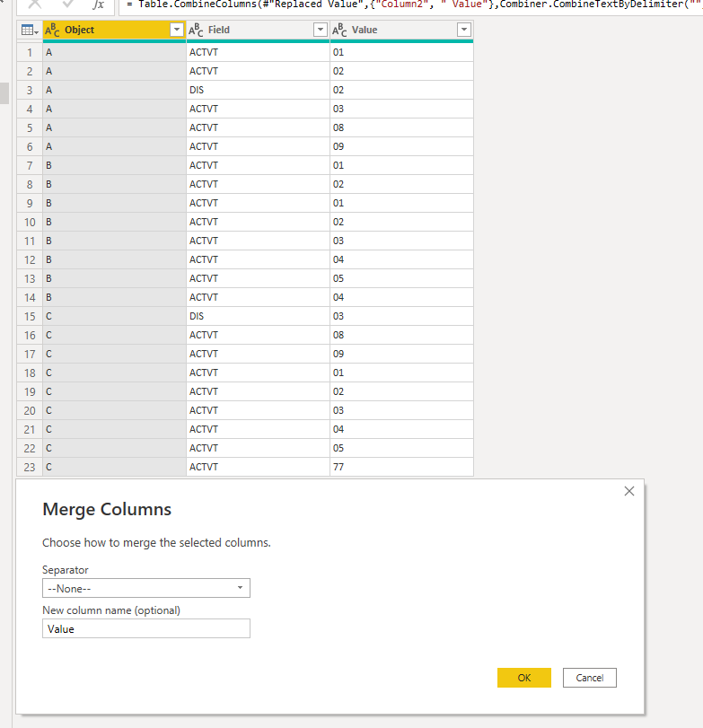Select row number 15
The width and height of the screenshot is (703, 728).
point(30,316)
